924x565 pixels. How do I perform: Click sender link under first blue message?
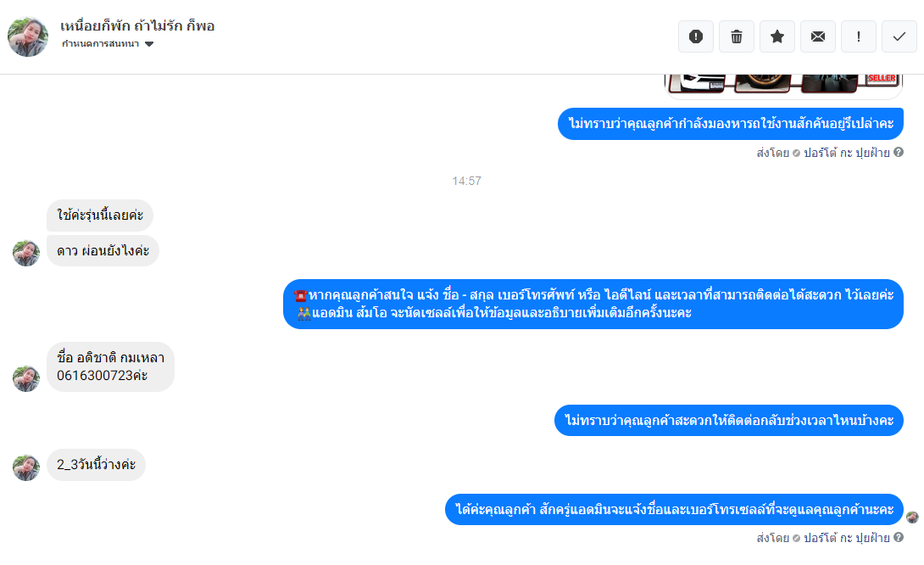point(846,153)
